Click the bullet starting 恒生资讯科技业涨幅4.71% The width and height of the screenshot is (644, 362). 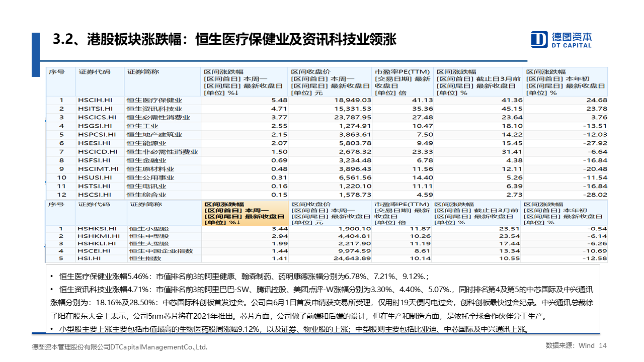coord(323,303)
